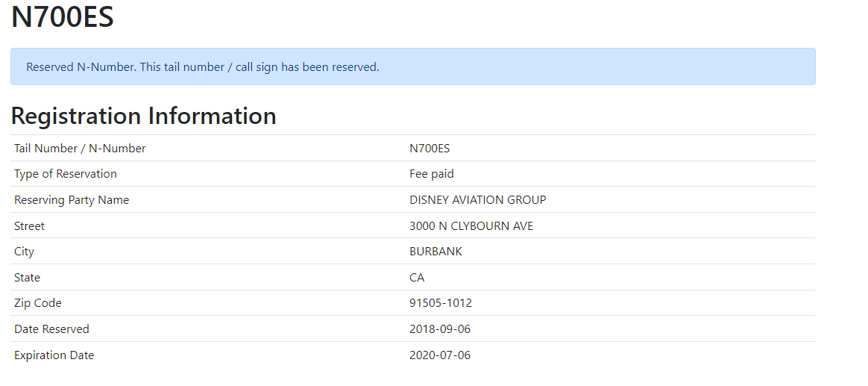Click the 3000 N CLYBOURN AVE address
This screenshot has width=868, height=386.
(x=471, y=226)
